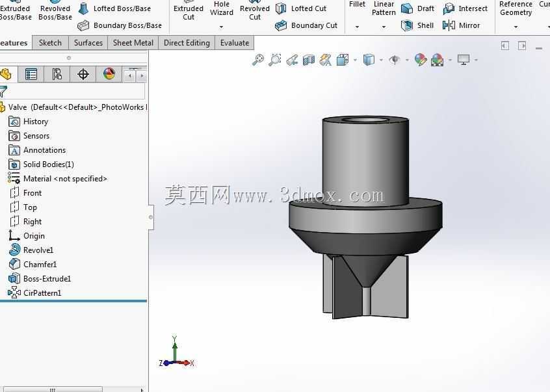This screenshot has height=392, width=550.
Task: Click the Zoom to Fit icon
Action: point(258,60)
